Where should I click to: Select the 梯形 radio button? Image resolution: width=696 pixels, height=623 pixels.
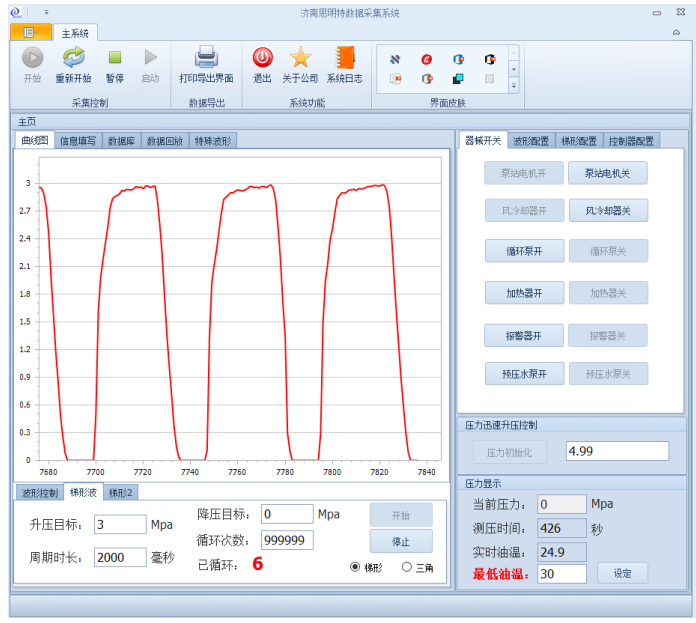click(356, 567)
